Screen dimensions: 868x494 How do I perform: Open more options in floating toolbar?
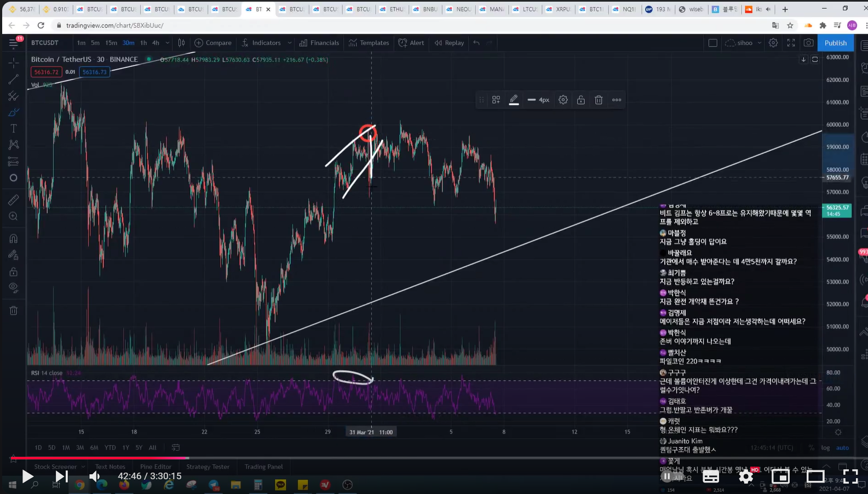point(617,100)
